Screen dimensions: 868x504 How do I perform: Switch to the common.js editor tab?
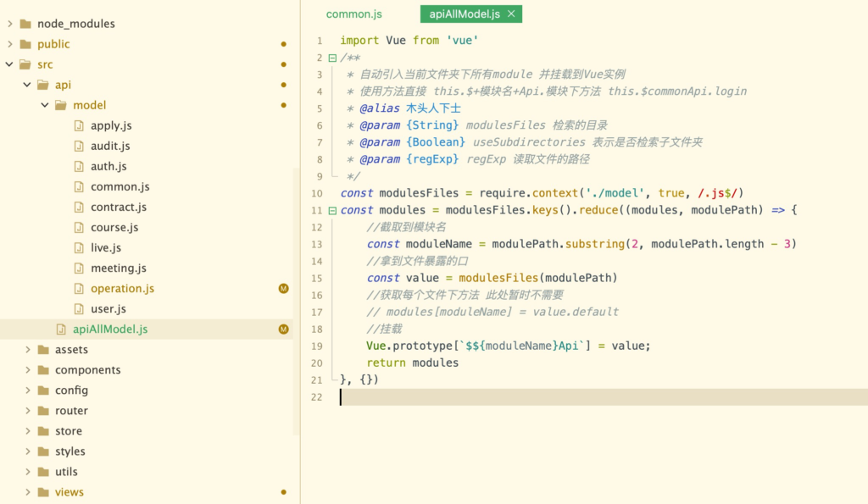click(x=353, y=14)
